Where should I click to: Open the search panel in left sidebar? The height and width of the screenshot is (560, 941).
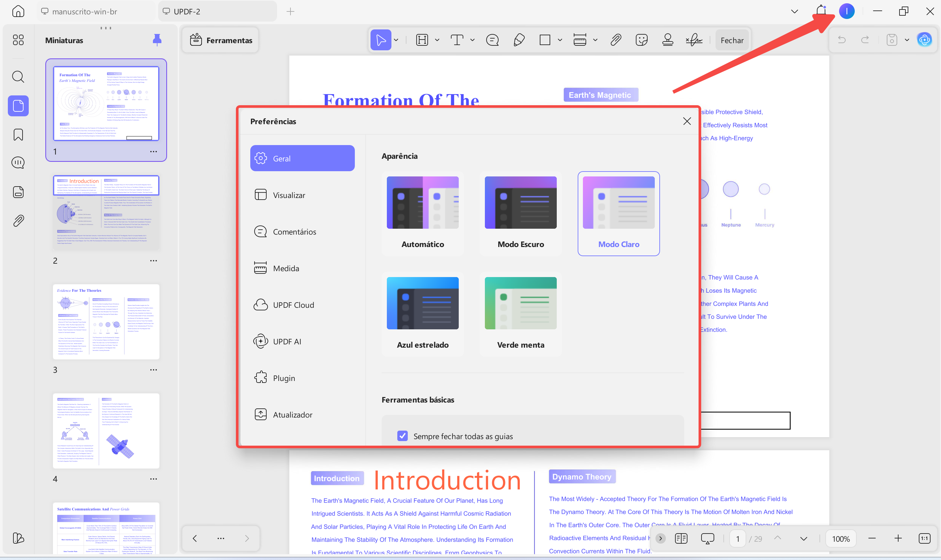(x=18, y=76)
